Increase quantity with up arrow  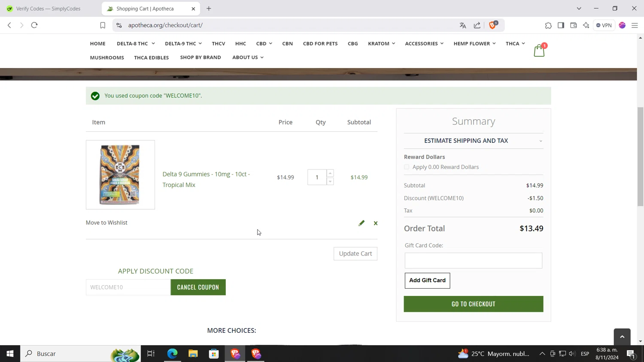click(x=330, y=173)
